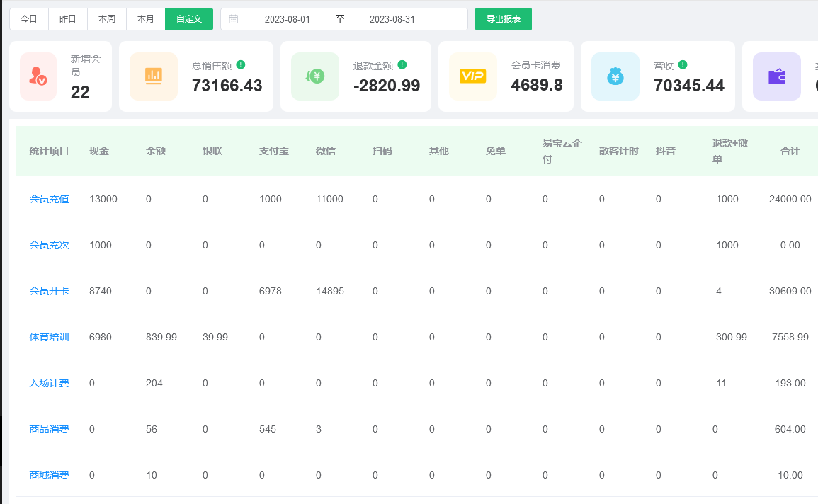Click the 导出报表 export button
The image size is (818, 504).
point(503,18)
